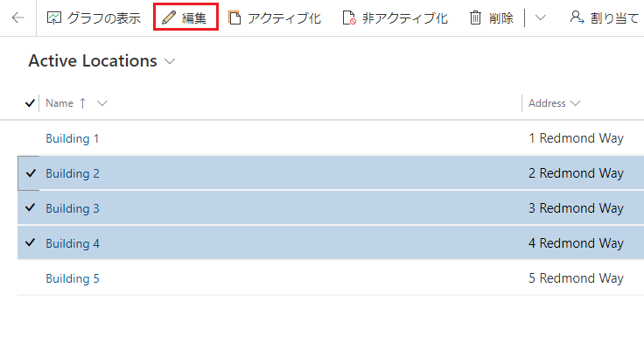Screen dimensions: 644x351
Task: Uncheck the Building 2 row checkbox
Action: tap(31, 173)
